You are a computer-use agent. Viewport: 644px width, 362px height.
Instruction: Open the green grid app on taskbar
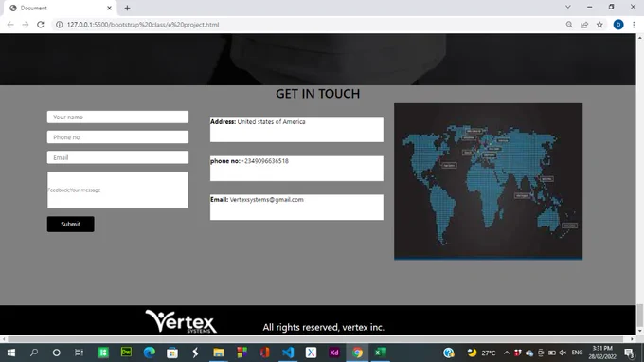pos(103,353)
